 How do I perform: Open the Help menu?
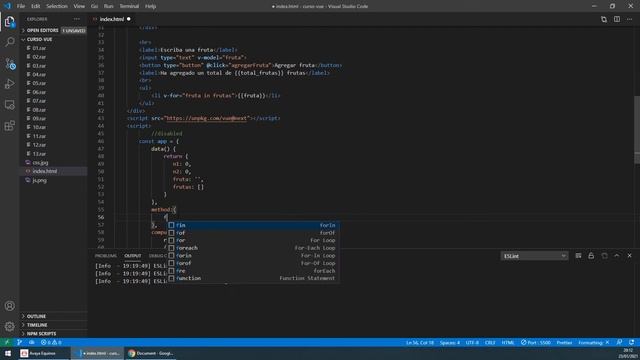pos(151,6)
